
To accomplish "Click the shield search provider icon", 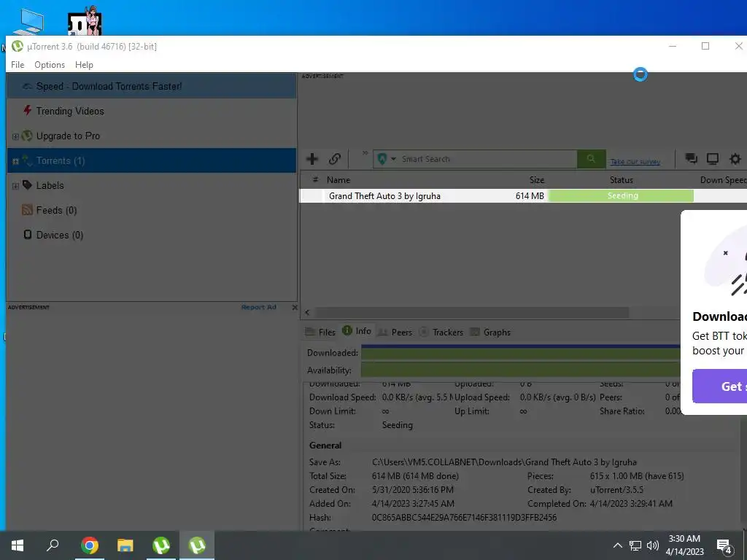I will click(382, 159).
